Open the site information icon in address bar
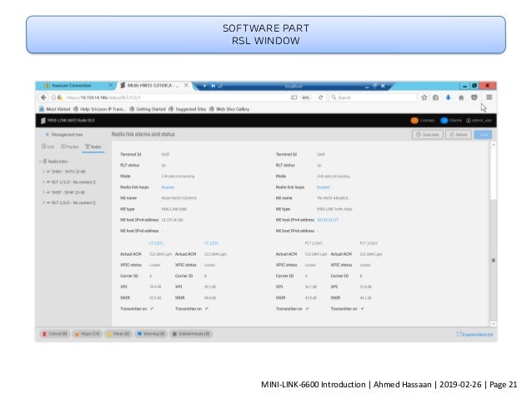Screen dimensions: 532x399 click(x=53, y=97)
